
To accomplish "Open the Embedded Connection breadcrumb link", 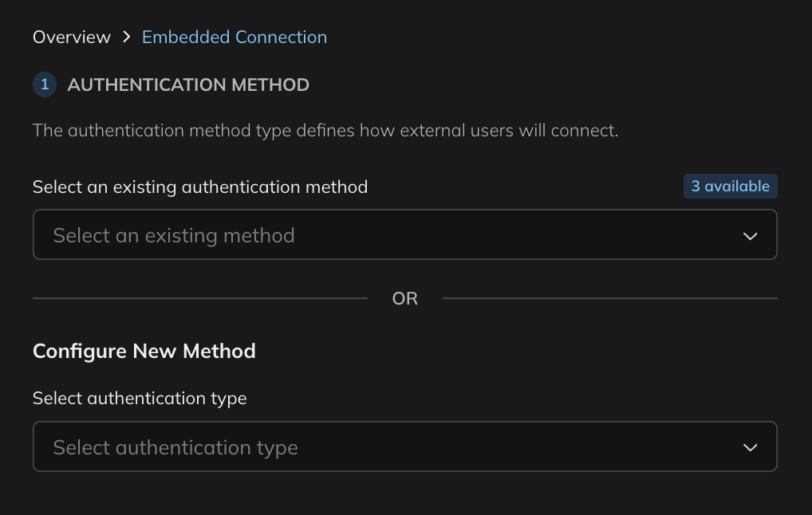I will [x=235, y=37].
